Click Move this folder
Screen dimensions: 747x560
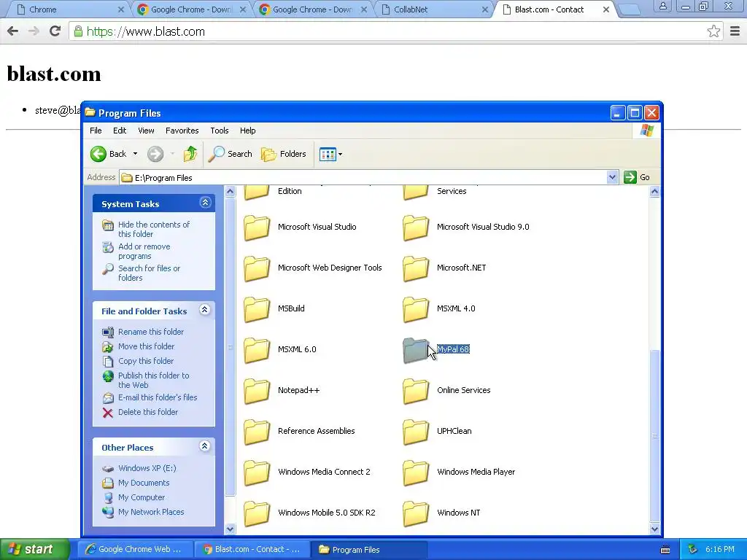146,346
